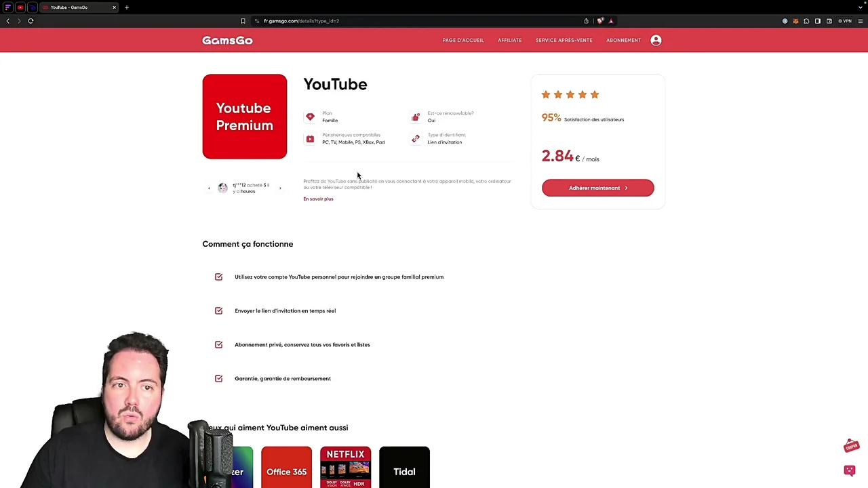Click the VPN button in the toolbar

click(x=845, y=21)
